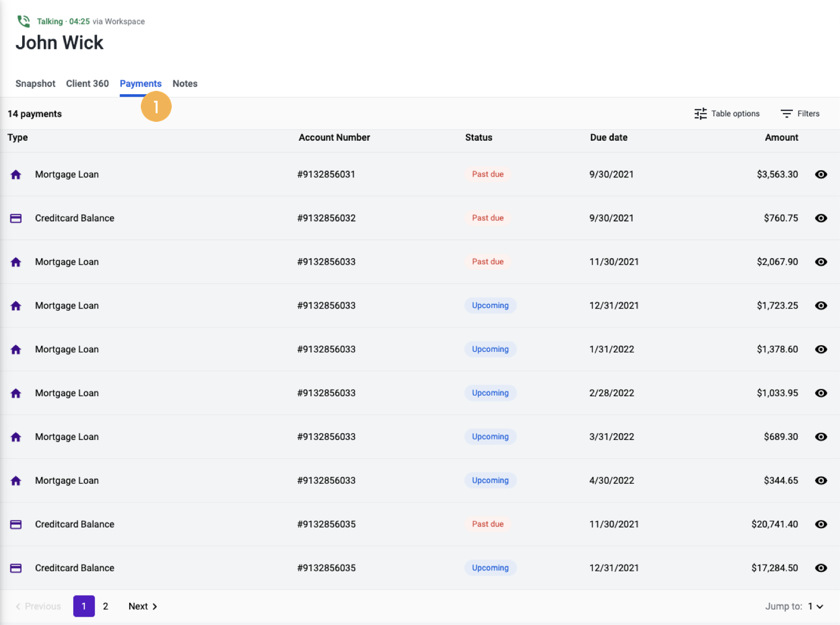Click Creditcard Balance row due 12/31/2021
This screenshot has height=625, width=840.
point(420,568)
